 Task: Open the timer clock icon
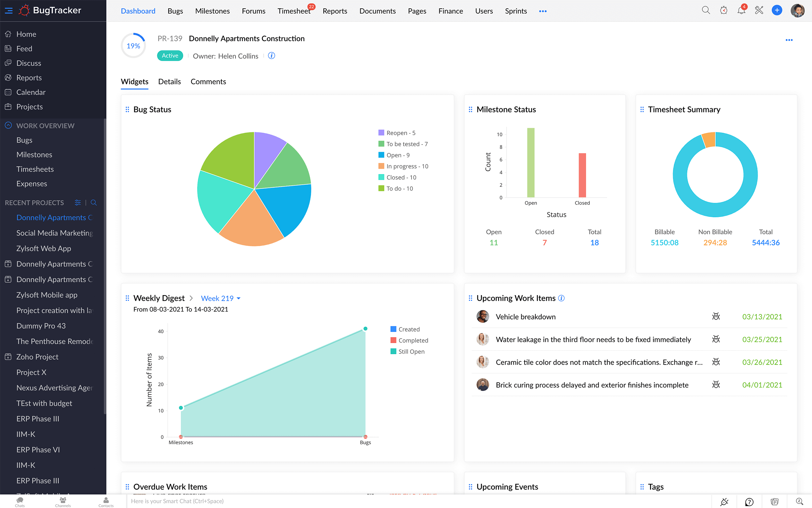point(724,10)
